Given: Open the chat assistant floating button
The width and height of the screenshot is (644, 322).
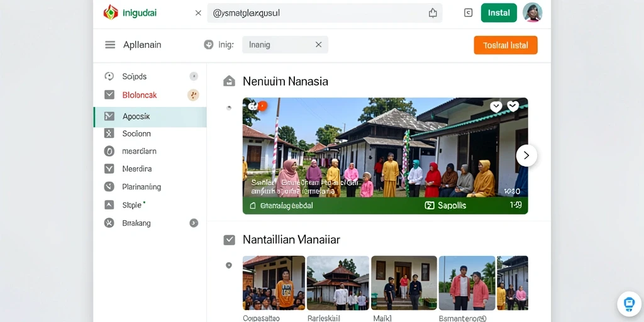Looking at the screenshot, I should point(629,304).
